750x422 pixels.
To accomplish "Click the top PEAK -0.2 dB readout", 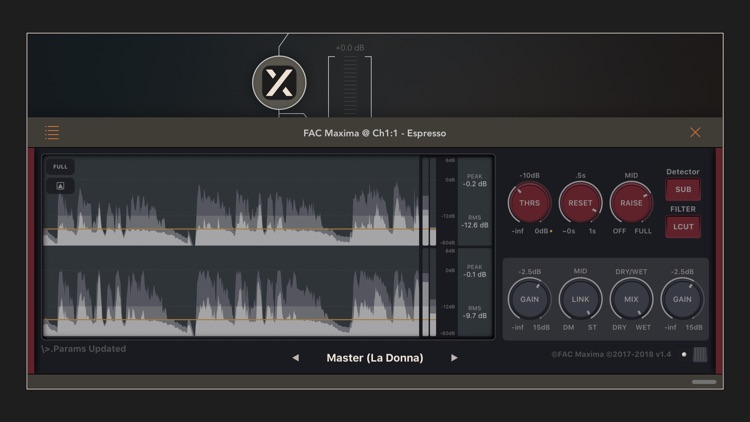I will click(474, 180).
